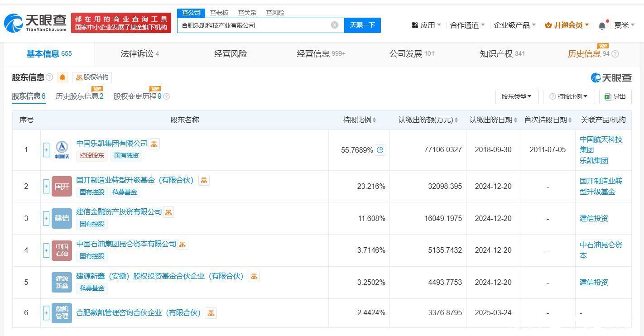Open the 历史股东信息 sub-tab

[79, 96]
